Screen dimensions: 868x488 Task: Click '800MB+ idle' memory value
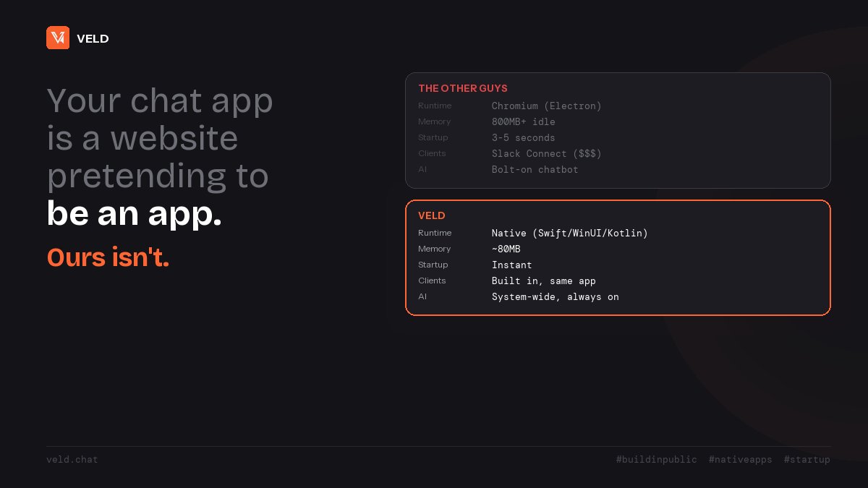524,122
